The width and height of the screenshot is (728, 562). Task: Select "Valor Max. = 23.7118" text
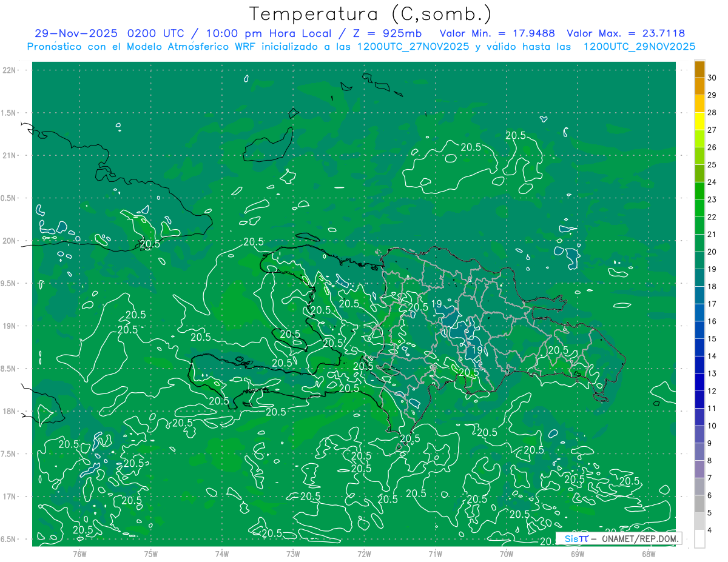pyautogui.click(x=625, y=33)
